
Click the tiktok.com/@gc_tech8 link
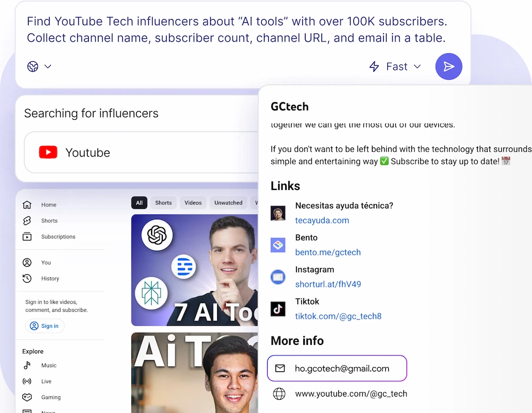coord(338,316)
